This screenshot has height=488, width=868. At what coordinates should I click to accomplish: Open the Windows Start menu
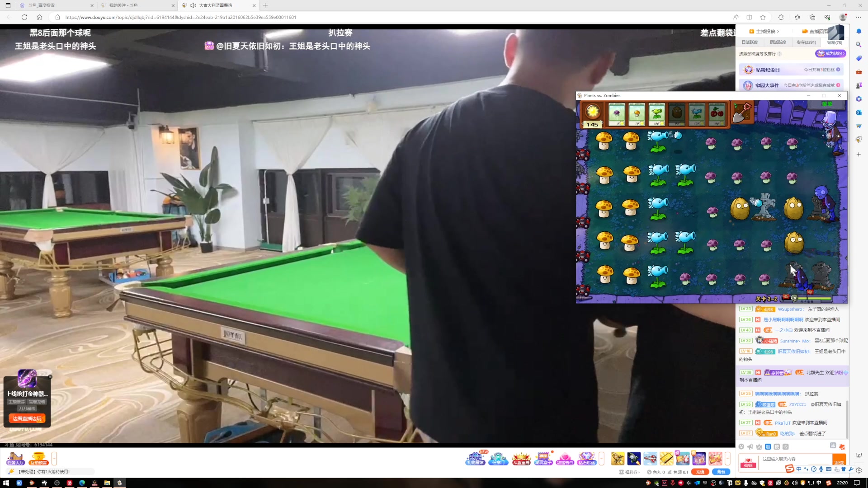(x=6, y=483)
